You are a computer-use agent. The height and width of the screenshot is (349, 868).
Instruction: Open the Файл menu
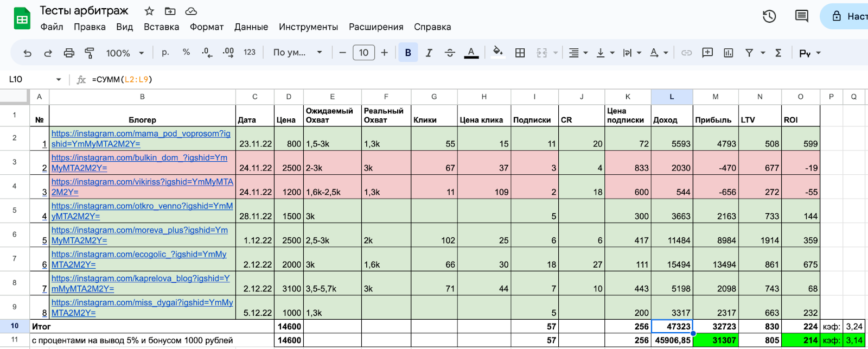[52, 27]
